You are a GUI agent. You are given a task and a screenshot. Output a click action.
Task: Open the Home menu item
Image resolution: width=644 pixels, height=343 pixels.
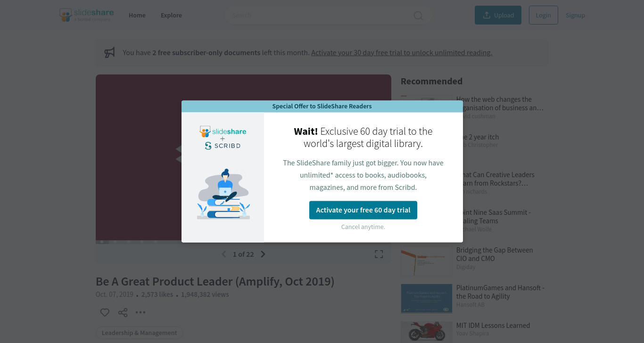tap(137, 15)
